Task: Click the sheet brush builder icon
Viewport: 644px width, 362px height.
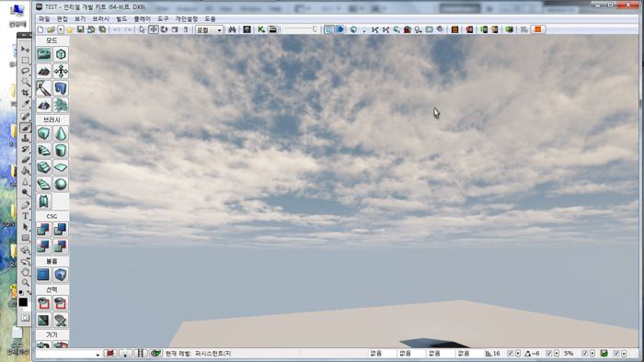Action: [x=61, y=167]
